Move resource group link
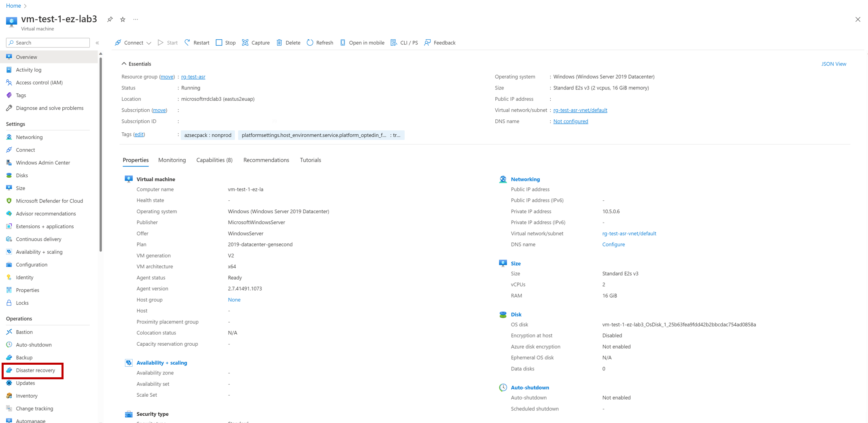 tap(167, 77)
